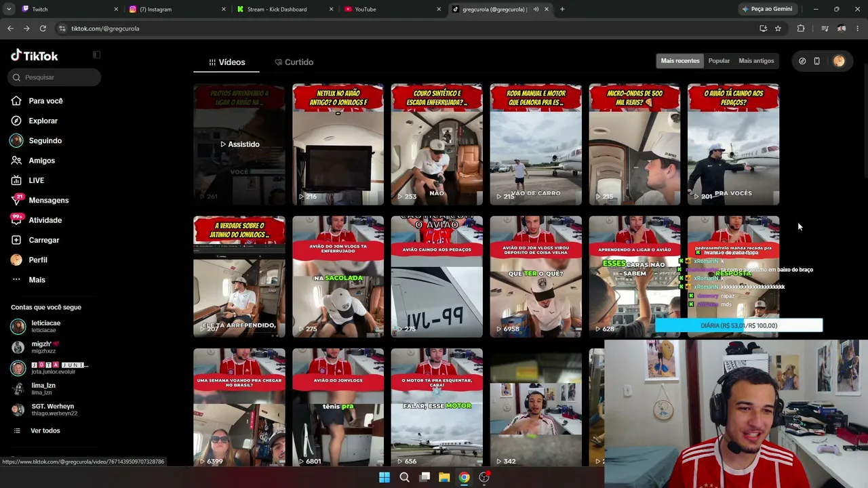This screenshot has width=868, height=488.
Task: Open the 'O motor tá pra esquentar' video
Action: tap(437, 407)
